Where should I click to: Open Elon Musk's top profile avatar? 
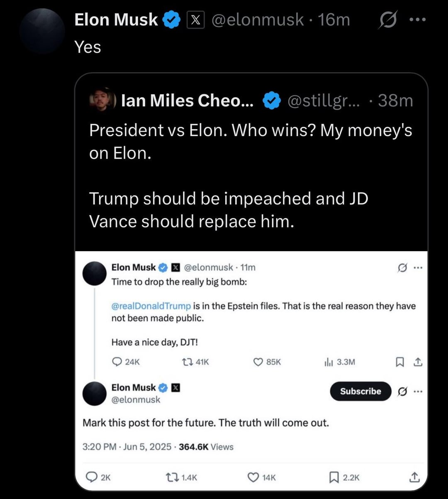pos(42,31)
